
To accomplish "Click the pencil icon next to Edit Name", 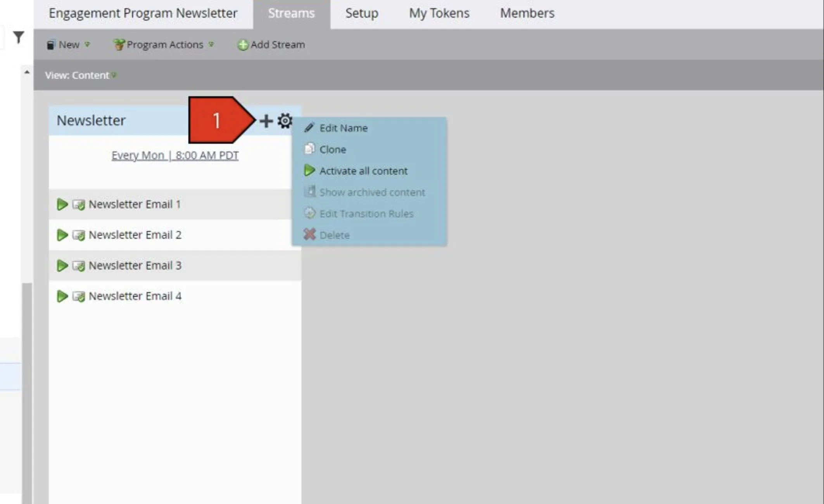I will [x=309, y=128].
